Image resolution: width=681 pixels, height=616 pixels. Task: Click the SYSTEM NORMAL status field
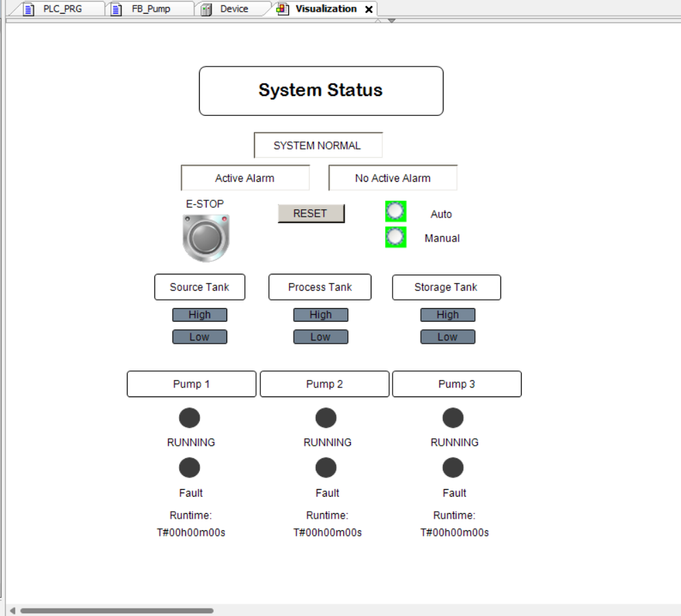pyautogui.click(x=318, y=145)
